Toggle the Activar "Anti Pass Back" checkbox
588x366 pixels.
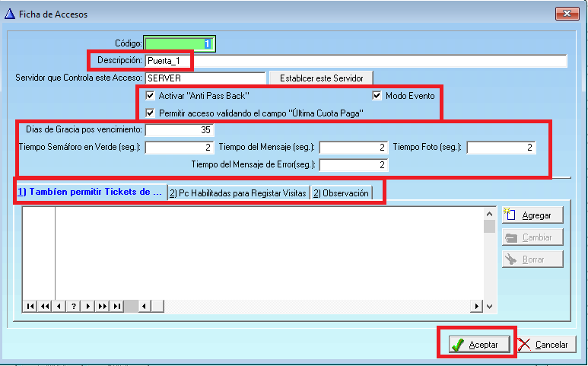tap(151, 96)
